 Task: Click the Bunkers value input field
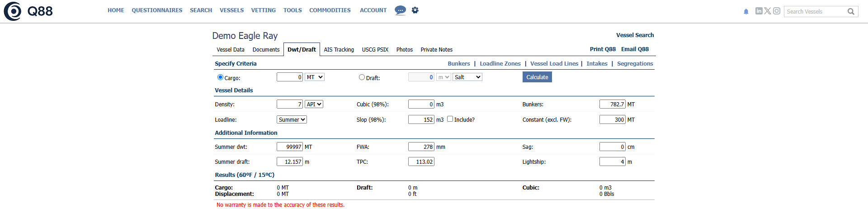[x=612, y=104]
